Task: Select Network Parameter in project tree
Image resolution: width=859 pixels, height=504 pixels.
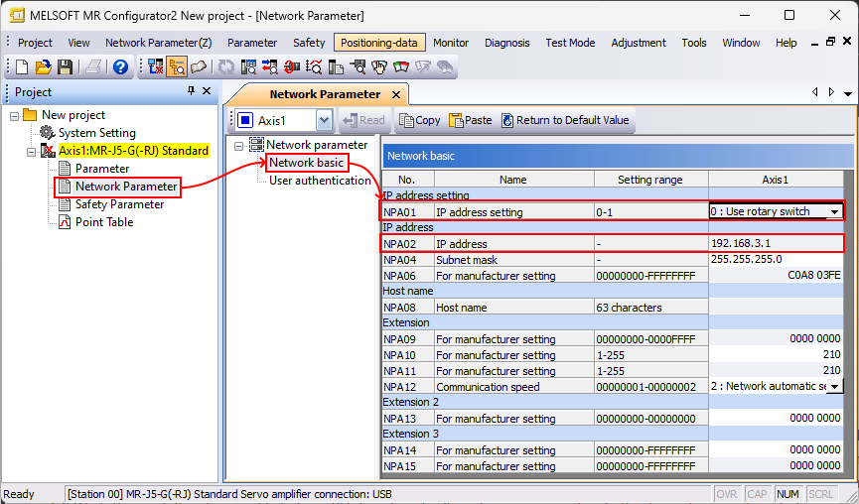Action: [x=126, y=187]
